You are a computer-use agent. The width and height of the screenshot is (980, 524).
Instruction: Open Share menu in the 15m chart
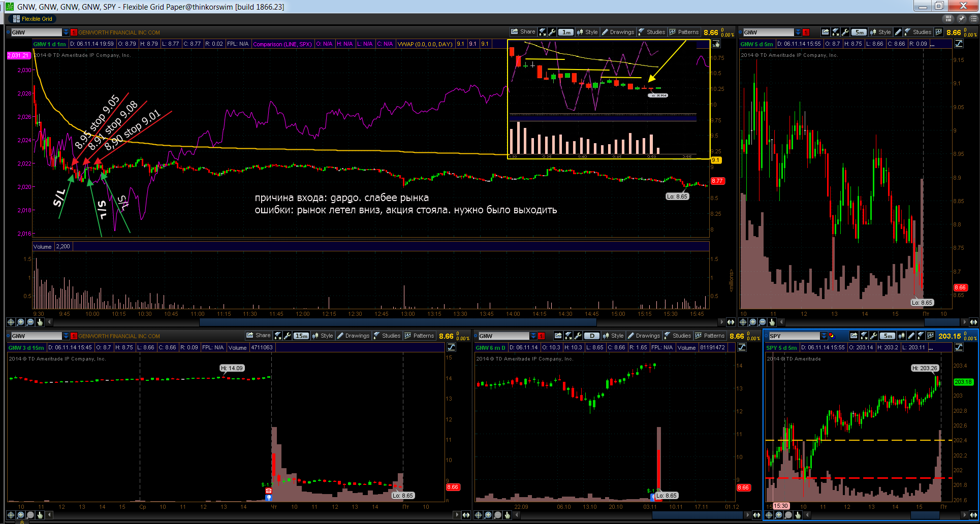258,336
